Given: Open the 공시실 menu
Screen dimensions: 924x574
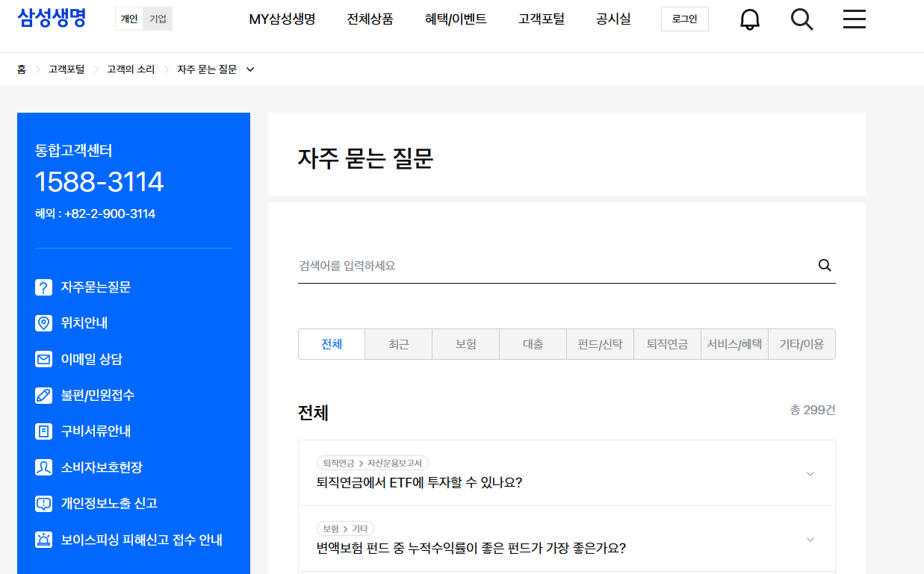Looking at the screenshot, I should pyautogui.click(x=613, y=19).
